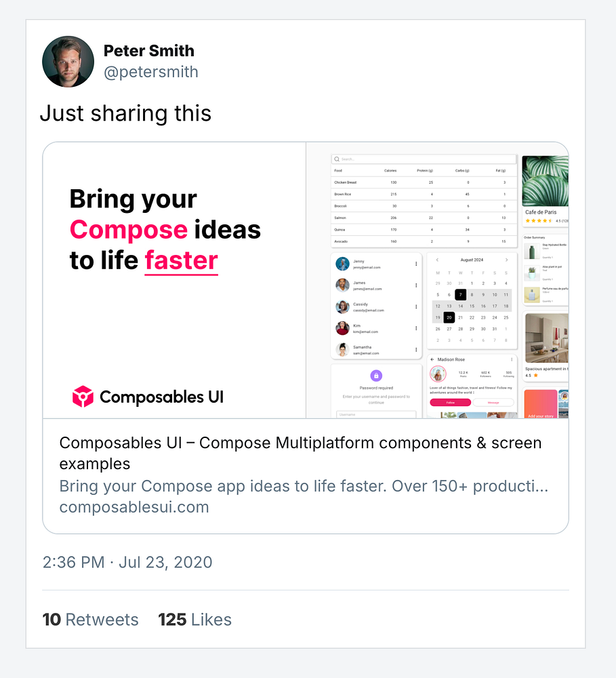Select day 20 in the calendar

coord(449,317)
